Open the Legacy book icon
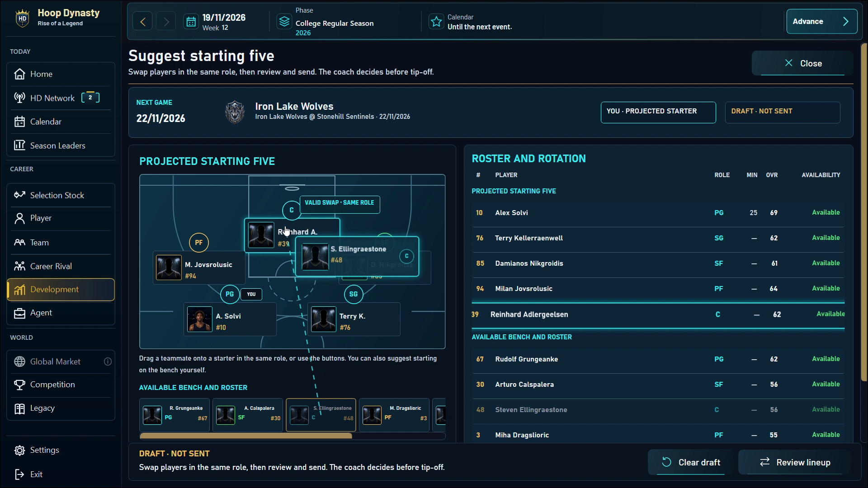Screen dimensions: 868x488 tap(19, 408)
